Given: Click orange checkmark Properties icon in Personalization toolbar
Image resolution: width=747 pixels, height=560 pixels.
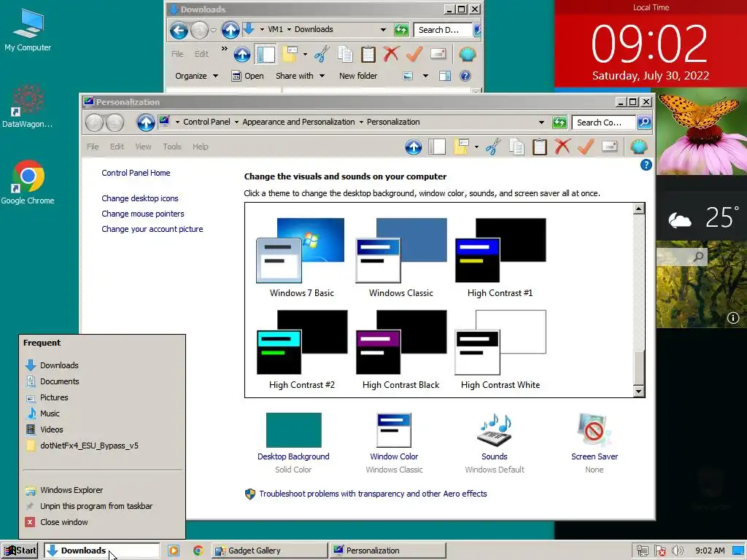Looking at the screenshot, I should coord(586,147).
